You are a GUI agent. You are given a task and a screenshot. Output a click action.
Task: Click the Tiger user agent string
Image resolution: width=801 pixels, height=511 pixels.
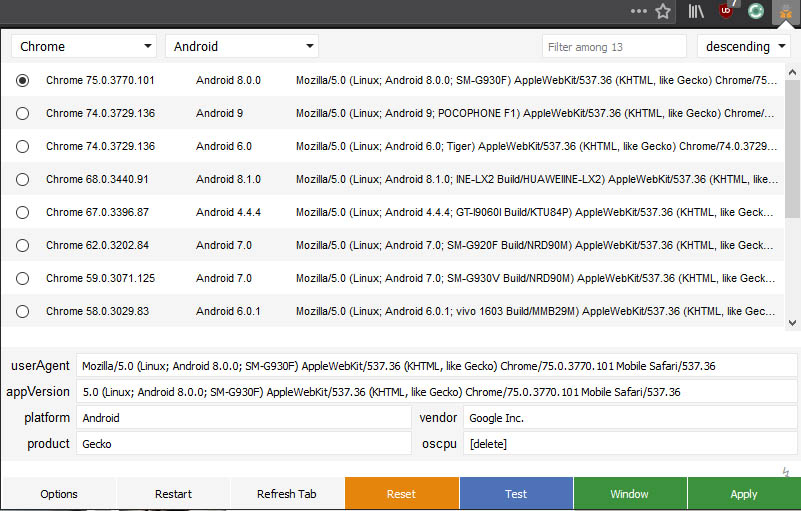(536, 146)
